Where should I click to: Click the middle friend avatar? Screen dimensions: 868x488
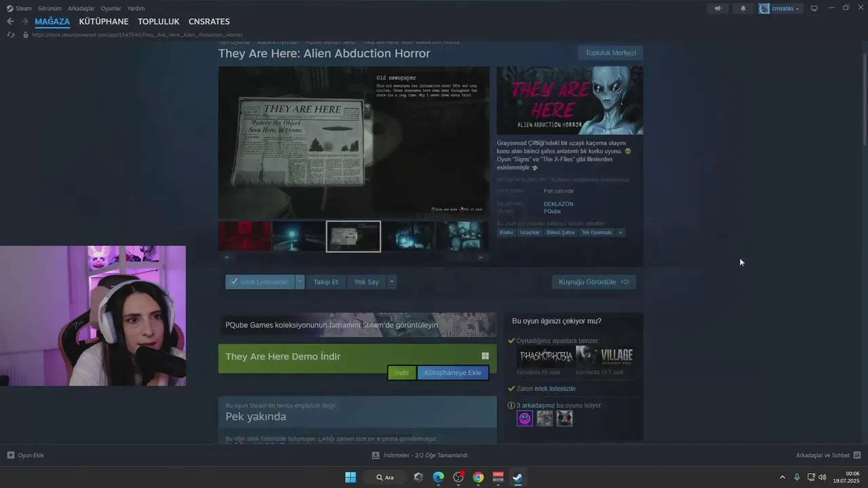click(x=545, y=419)
